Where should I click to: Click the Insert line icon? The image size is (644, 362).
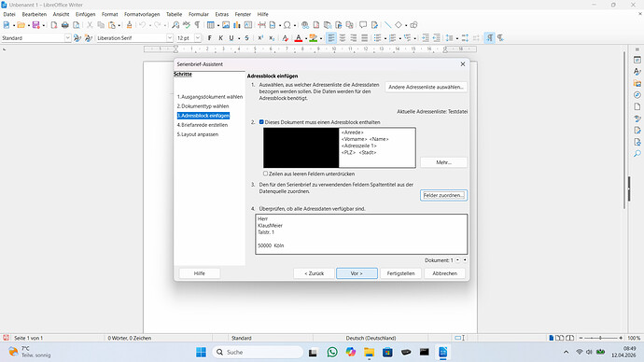[x=387, y=25]
